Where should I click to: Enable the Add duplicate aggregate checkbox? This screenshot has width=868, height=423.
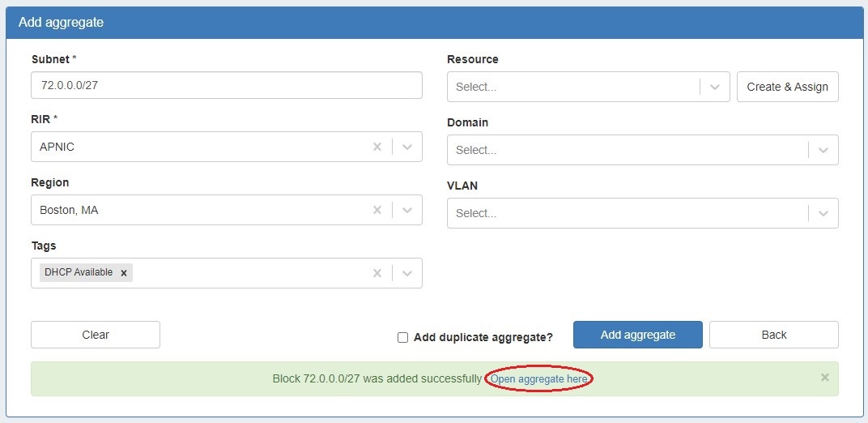(402, 337)
